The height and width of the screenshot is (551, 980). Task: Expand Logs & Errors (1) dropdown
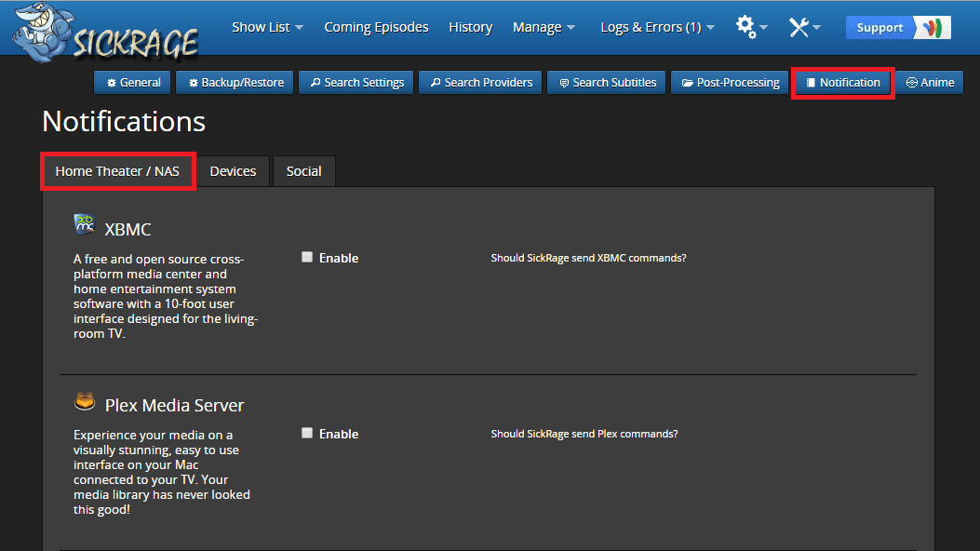(x=657, y=27)
